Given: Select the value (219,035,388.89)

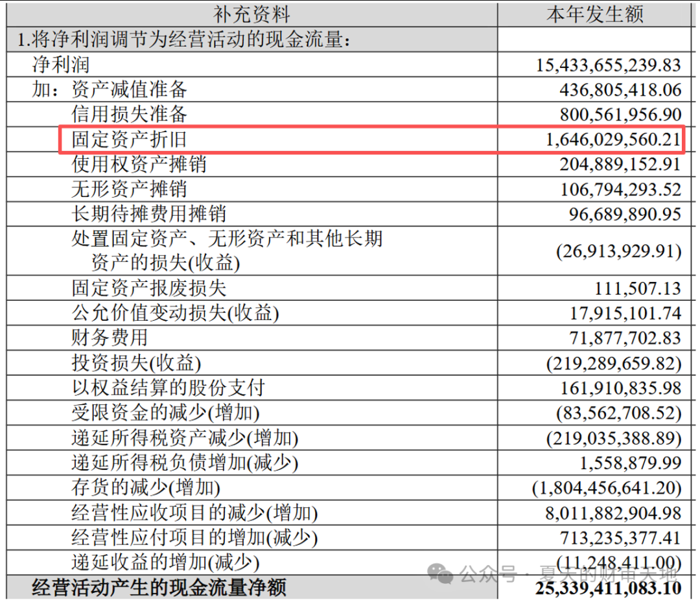Looking at the screenshot, I should [x=614, y=438].
